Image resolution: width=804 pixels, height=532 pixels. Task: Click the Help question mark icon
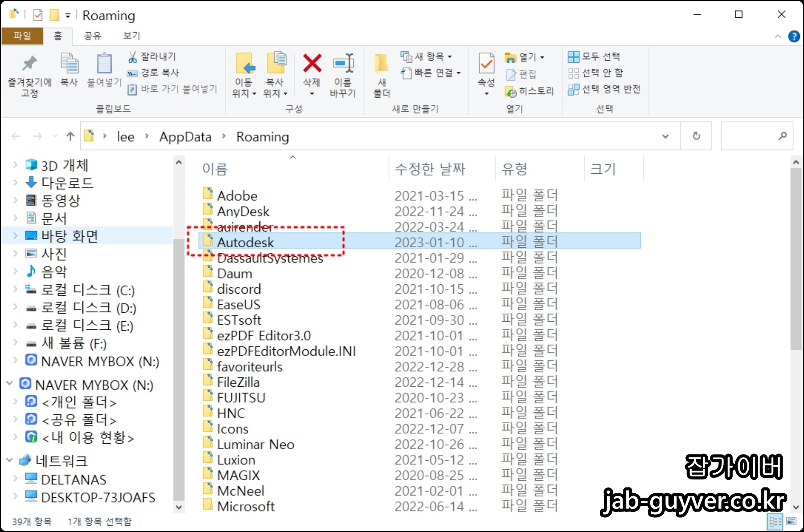point(794,36)
